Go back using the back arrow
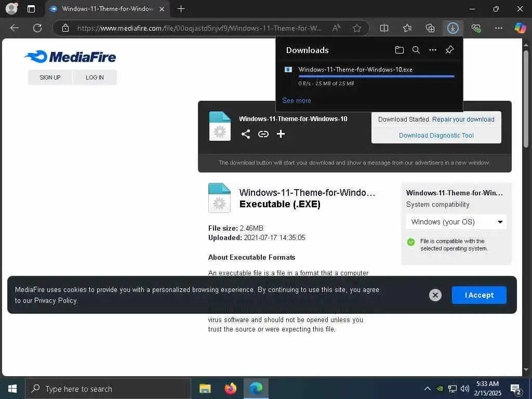Screen dimensions: 532x399 (14, 28)
